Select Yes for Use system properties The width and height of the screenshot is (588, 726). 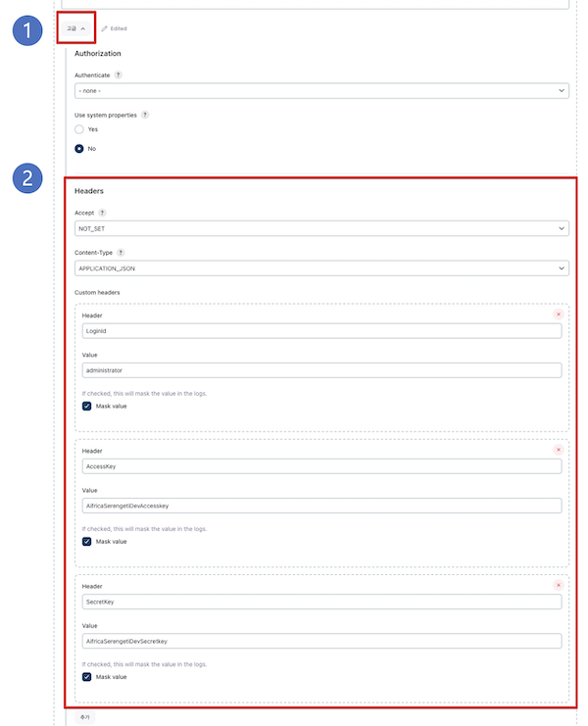tap(80, 129)
